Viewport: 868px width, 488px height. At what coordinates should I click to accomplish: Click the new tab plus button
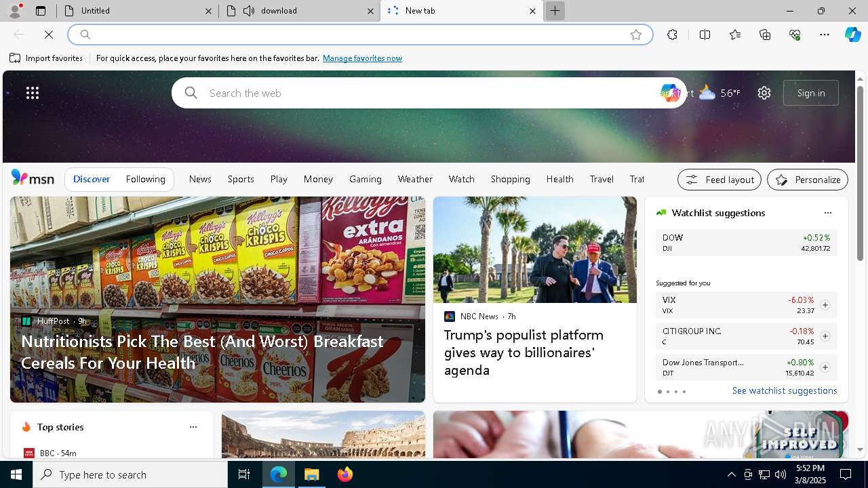[x=555, y=11]
